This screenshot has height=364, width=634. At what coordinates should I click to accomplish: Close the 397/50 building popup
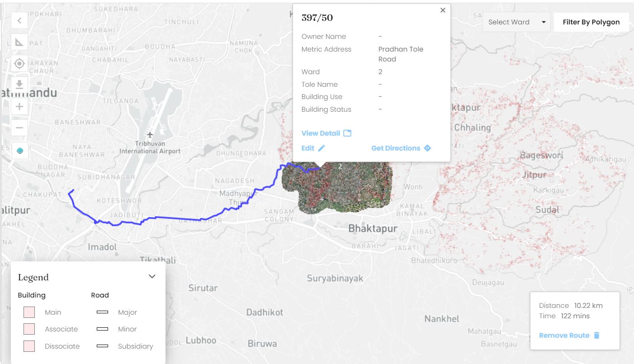coord(443,10)
